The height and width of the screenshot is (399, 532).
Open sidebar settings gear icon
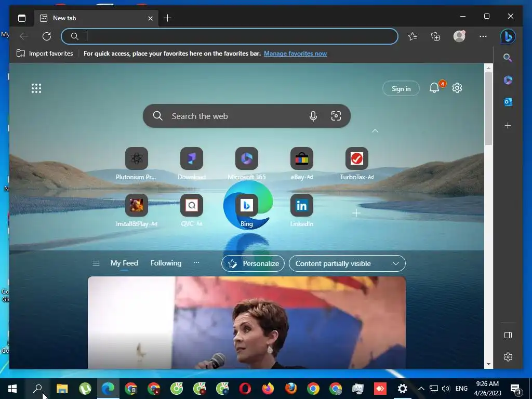(508, 357)
